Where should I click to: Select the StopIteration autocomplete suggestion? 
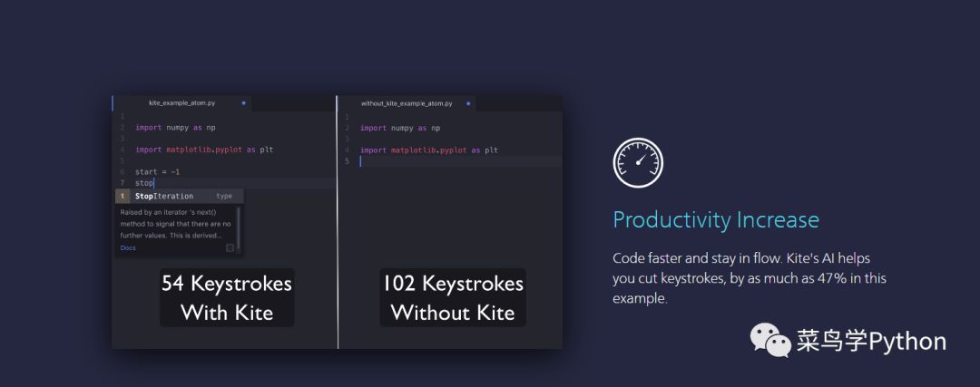[180, 196]
